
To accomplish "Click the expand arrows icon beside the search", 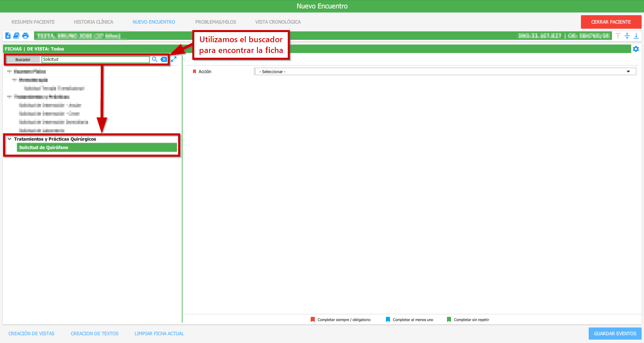I will click(174, 59).
